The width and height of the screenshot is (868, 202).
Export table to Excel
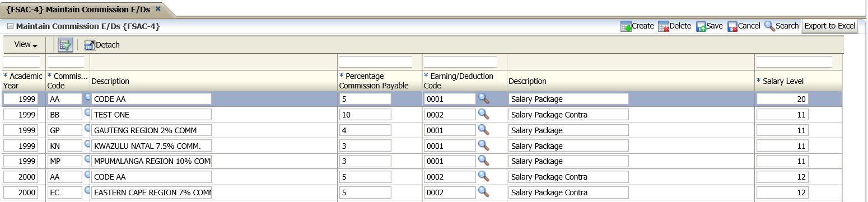(829, 26)
